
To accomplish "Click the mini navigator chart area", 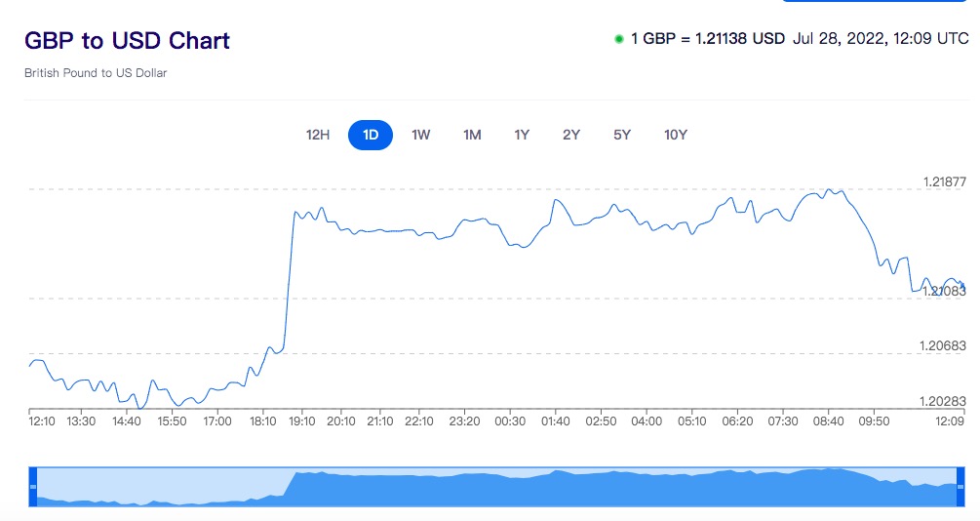I will coord(497,487).
